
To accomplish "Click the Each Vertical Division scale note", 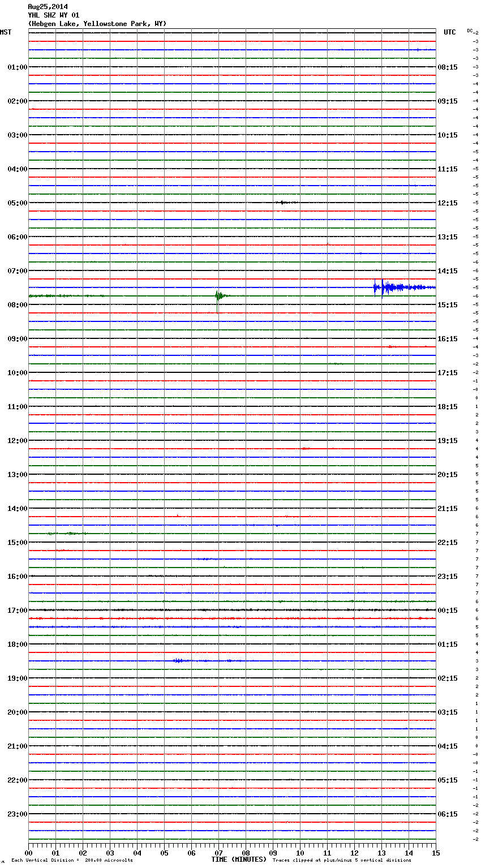I will click(72, 861).
